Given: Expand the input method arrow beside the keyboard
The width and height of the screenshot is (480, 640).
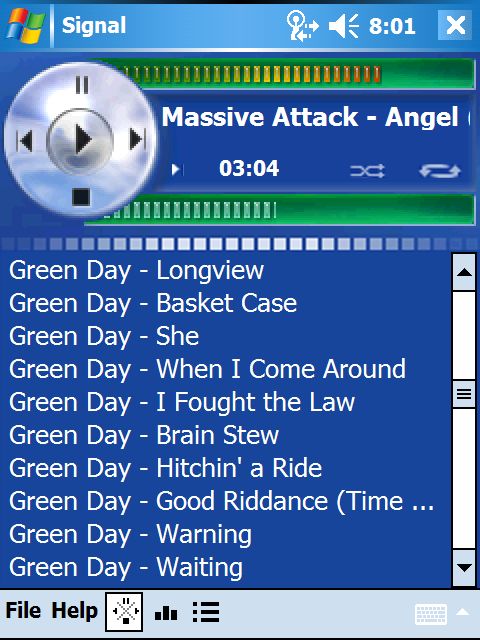Looking at the screenshot, I should coord(464,612).
